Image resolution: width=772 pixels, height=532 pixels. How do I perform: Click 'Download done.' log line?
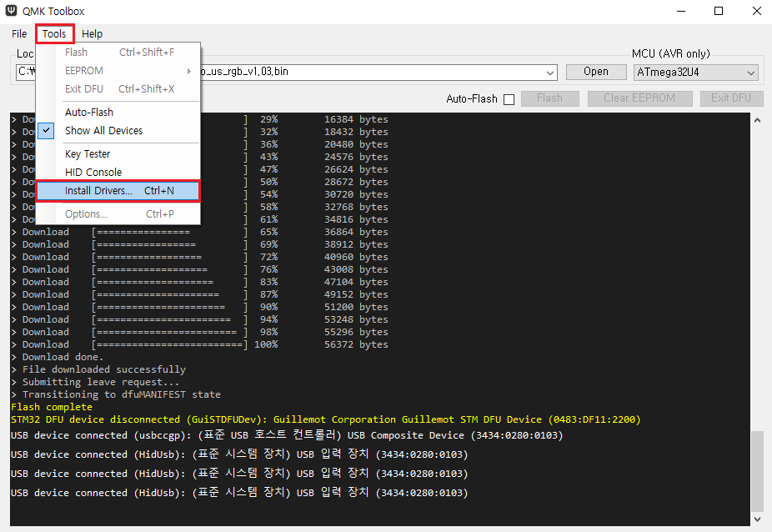(58, 357)
